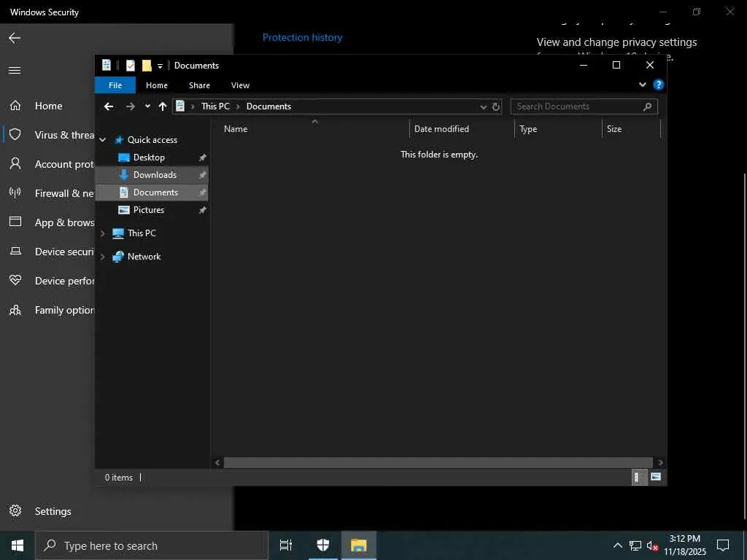Open Pictures in Quick access
Image resolution: width=747 pixels, height=560 pixels.
pyautogui.click(x=149, y=210)
